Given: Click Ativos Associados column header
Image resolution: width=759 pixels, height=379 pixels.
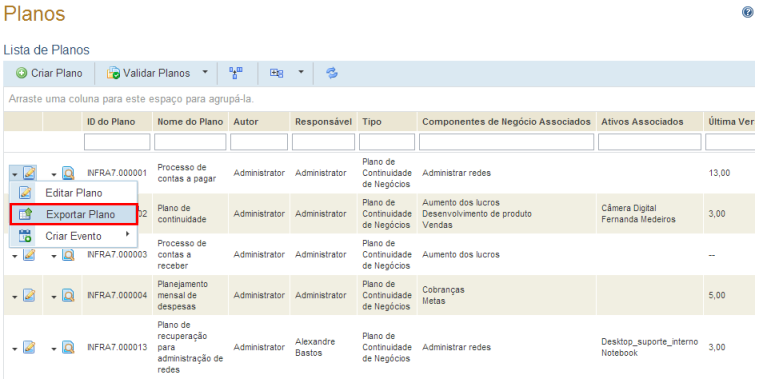Looking at the screenshot, I should [x=642, y=122].
